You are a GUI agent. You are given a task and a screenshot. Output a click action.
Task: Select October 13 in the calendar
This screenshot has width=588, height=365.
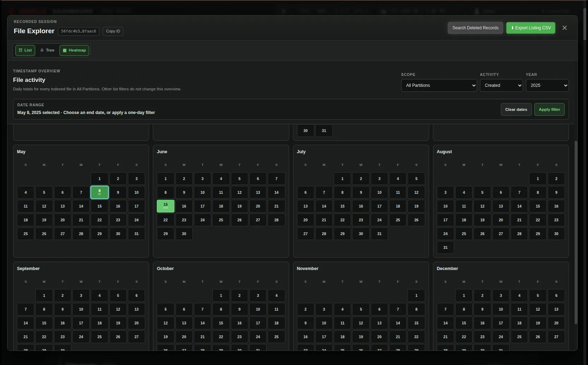tap(184, 323)
